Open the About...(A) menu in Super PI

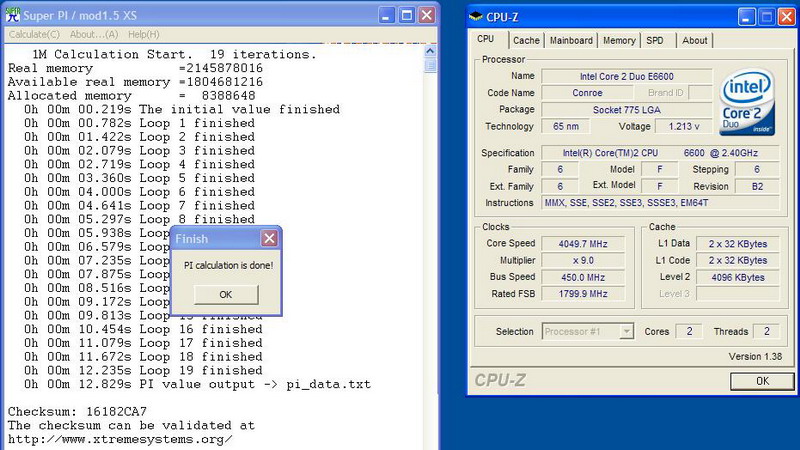click(94, 34)
